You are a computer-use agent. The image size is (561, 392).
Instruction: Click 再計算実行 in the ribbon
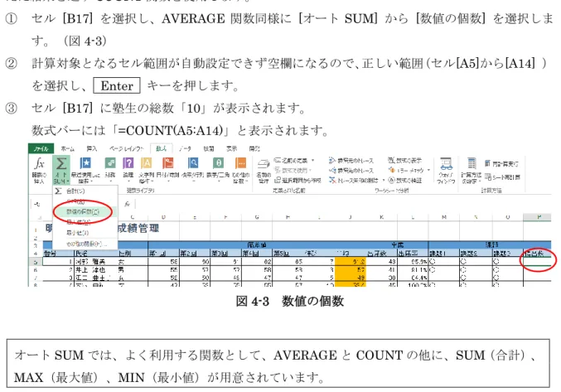[501, 164]
